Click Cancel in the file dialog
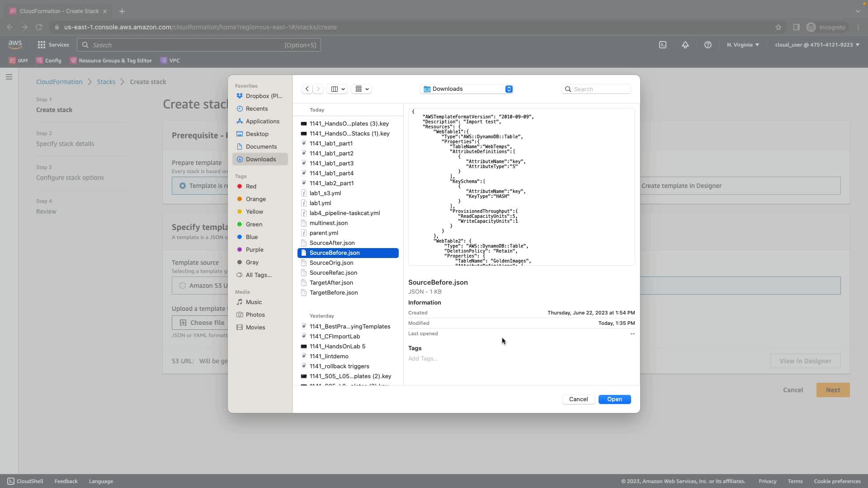Image resolution: width=868 pixels, height=488 pixels. (578, 399)
